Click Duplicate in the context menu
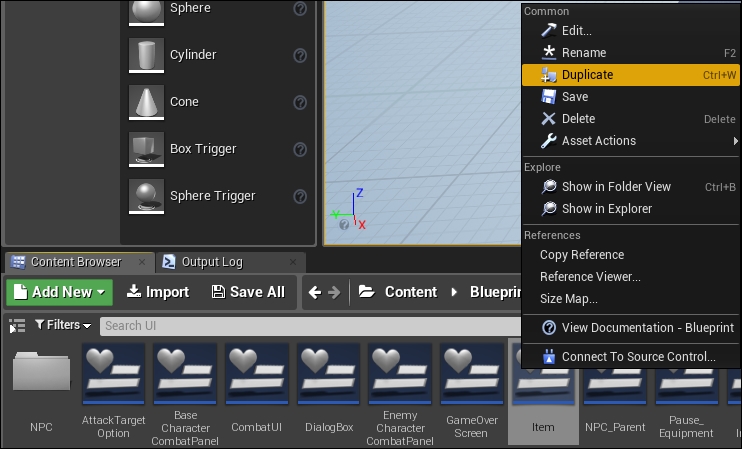 (630, 75)
